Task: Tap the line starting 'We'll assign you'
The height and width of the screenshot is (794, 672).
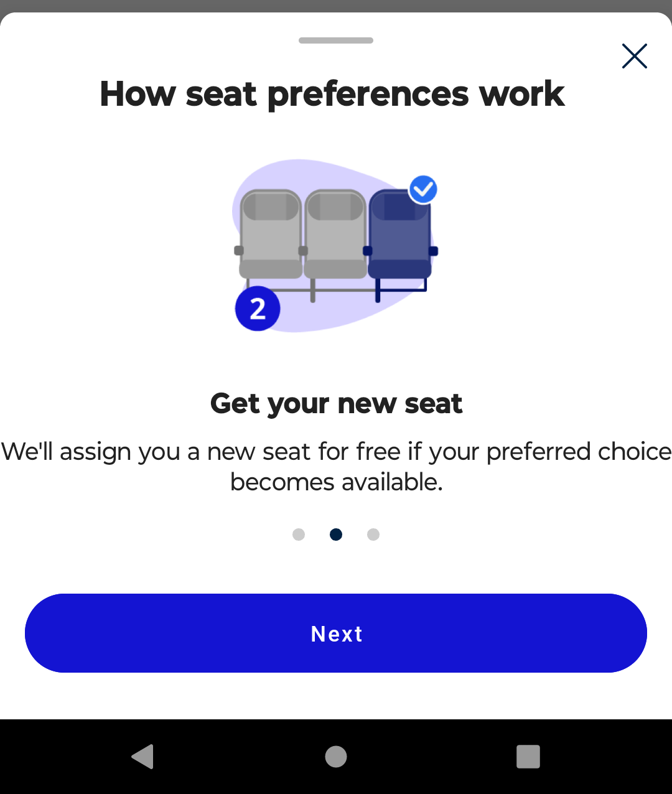Action: pos(336,451)
